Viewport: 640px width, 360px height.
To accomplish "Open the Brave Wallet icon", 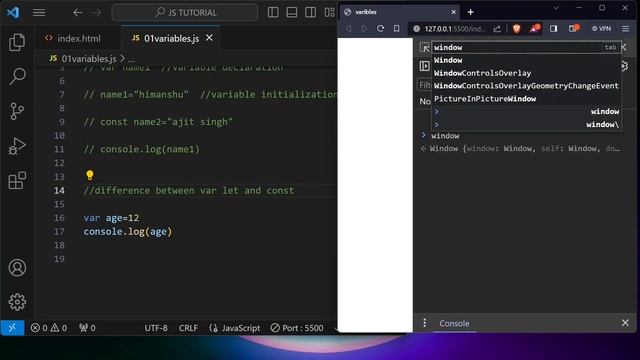I will point(574,28).
